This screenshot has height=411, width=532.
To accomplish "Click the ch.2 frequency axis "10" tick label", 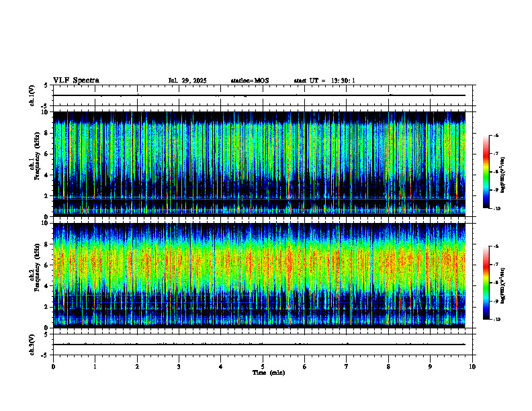I will click(x=46, y=224).
